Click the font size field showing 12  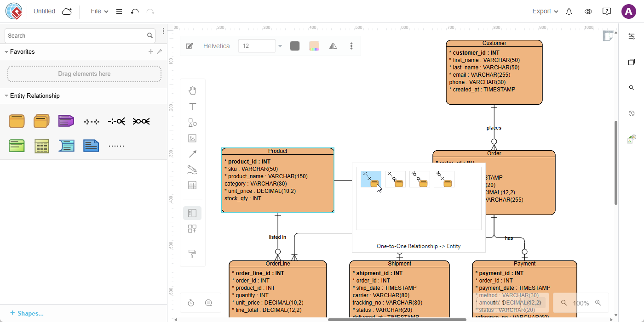pyautogui.click(x=256, y=46)
